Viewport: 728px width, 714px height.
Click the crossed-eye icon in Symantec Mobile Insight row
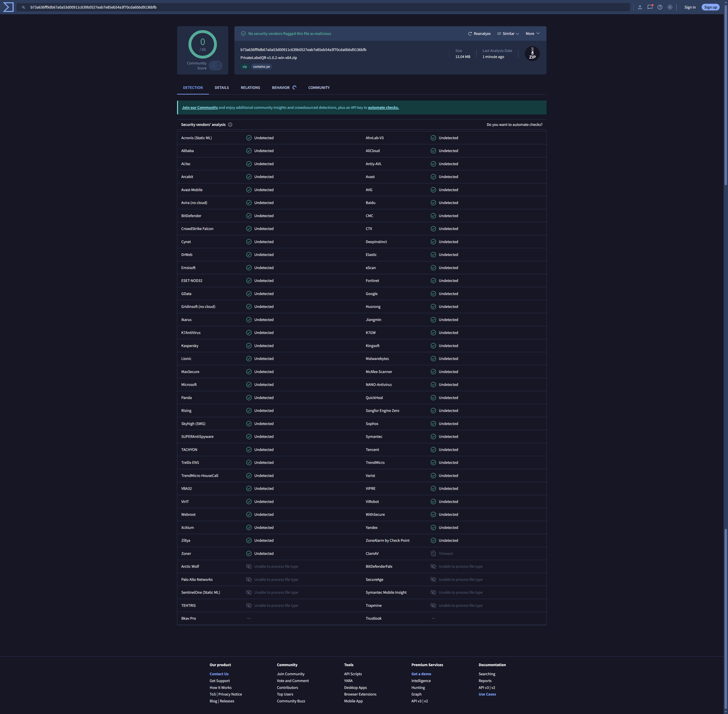[x=433, y=592]
